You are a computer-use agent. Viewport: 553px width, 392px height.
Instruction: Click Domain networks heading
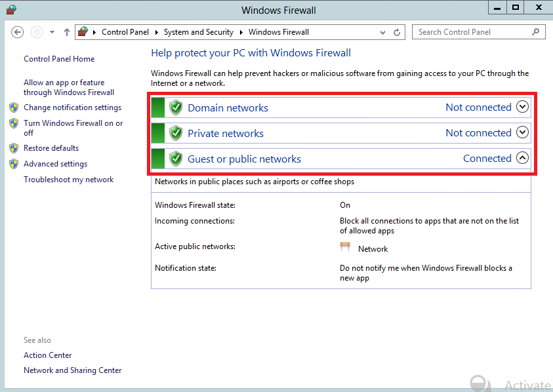(228, 108)
